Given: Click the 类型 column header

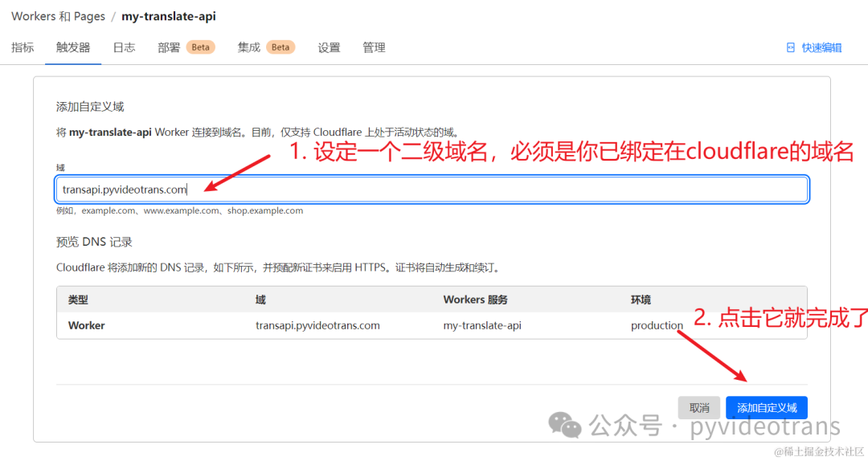Looking at the screenshot, I should (x=78, y=300).
